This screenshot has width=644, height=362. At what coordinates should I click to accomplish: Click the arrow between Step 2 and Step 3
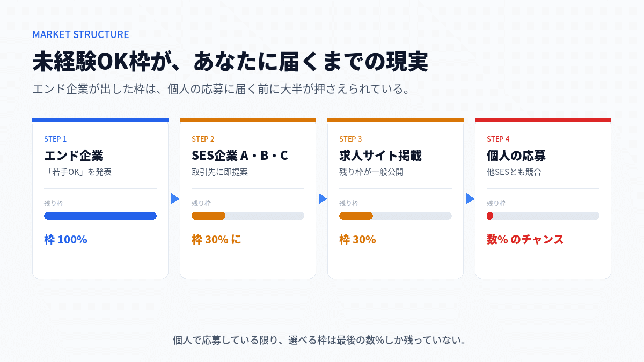click(322, 199)
